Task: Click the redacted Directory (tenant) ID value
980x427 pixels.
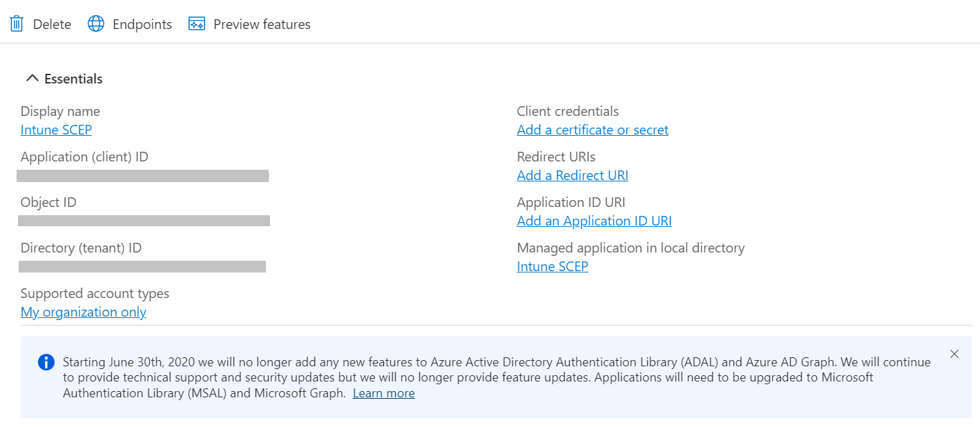Action: tap(142, 266)
